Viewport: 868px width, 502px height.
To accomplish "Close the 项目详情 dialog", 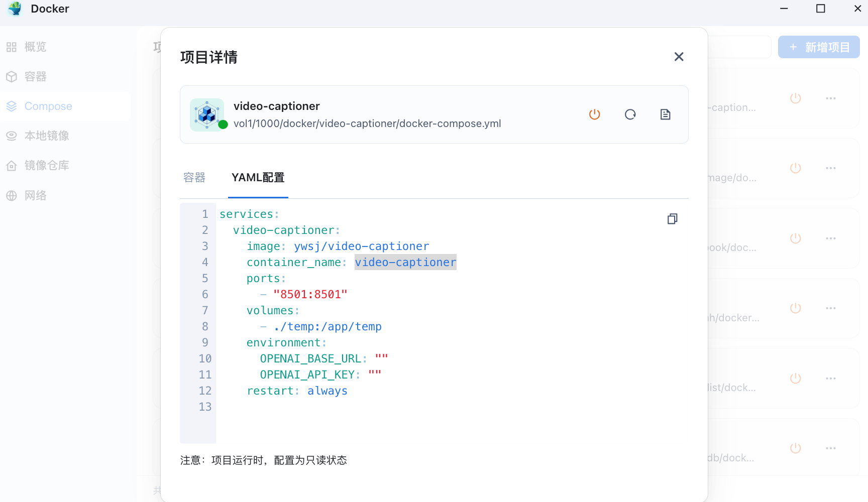I will click(679, 57).
